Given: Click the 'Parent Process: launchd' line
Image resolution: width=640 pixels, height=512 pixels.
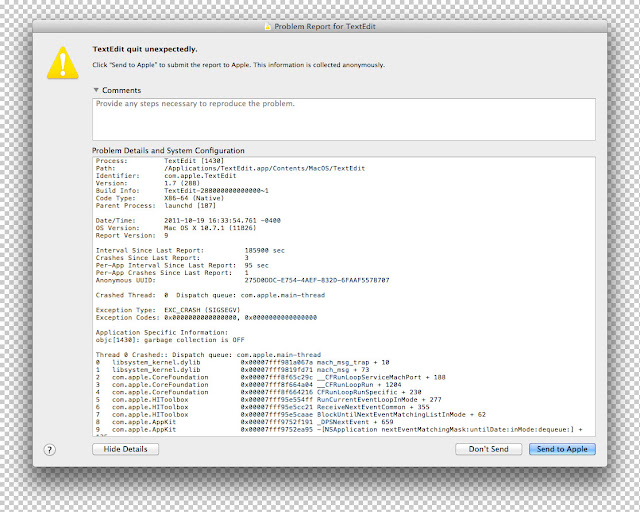Looking at the screenshot, I should tap(156, 205).
